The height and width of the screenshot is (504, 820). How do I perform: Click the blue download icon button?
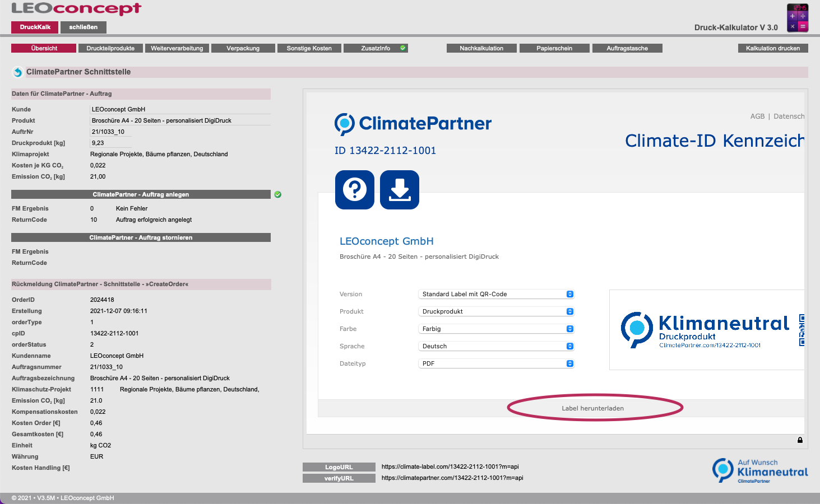click(400, 190)
